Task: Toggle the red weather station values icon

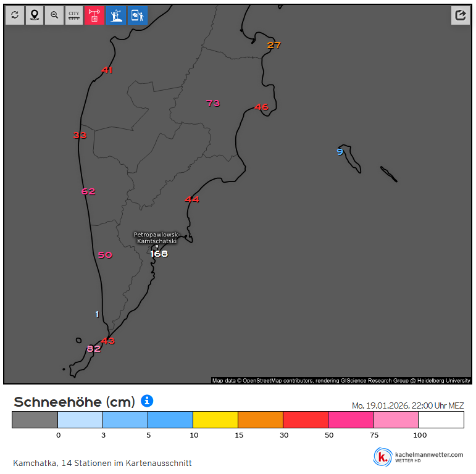Action: click(94, 15)
